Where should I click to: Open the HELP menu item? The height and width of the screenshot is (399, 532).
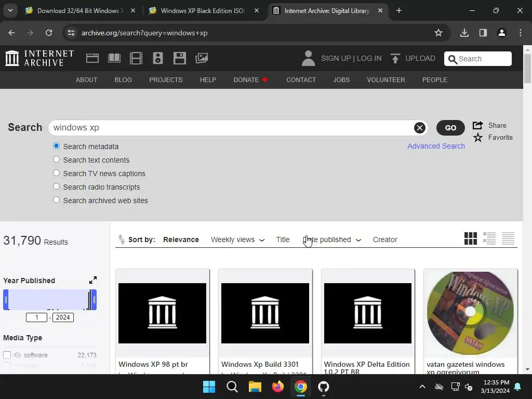tap(208, 79)
